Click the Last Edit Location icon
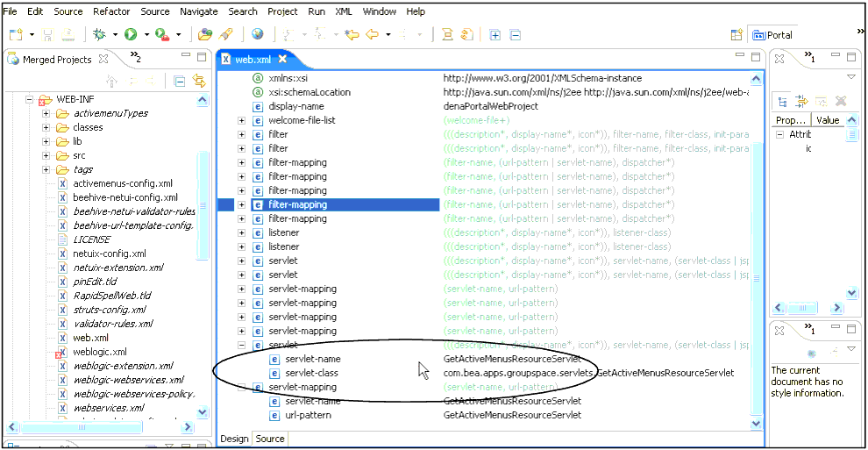Image resolution: width=868 pixels, height=450 pixels. pos(352,35)
